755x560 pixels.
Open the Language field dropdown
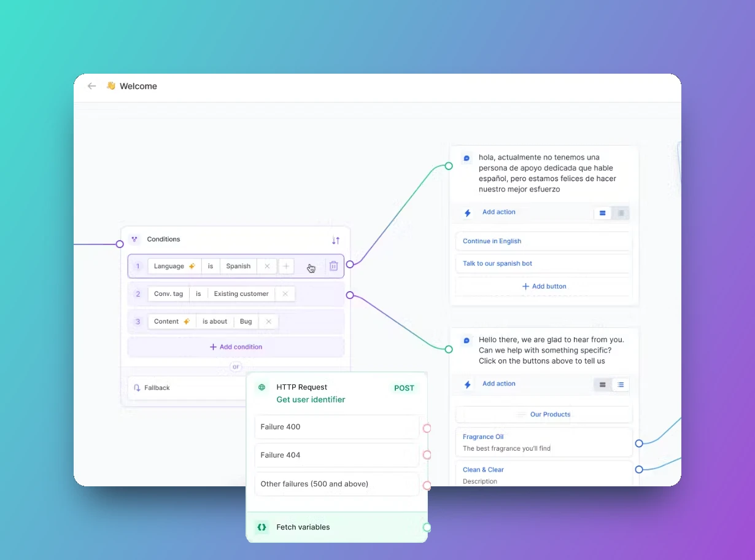pyautogui.click(x=174, y=266)
